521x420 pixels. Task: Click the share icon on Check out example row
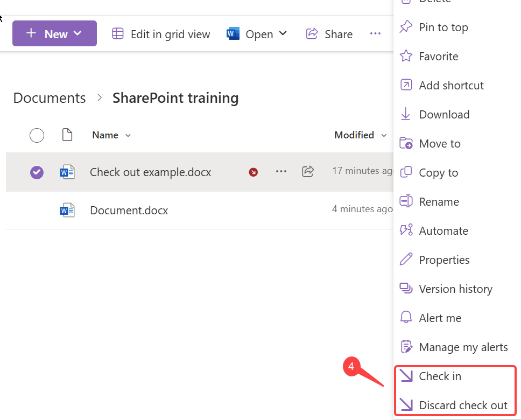click(x=308, y=171)
